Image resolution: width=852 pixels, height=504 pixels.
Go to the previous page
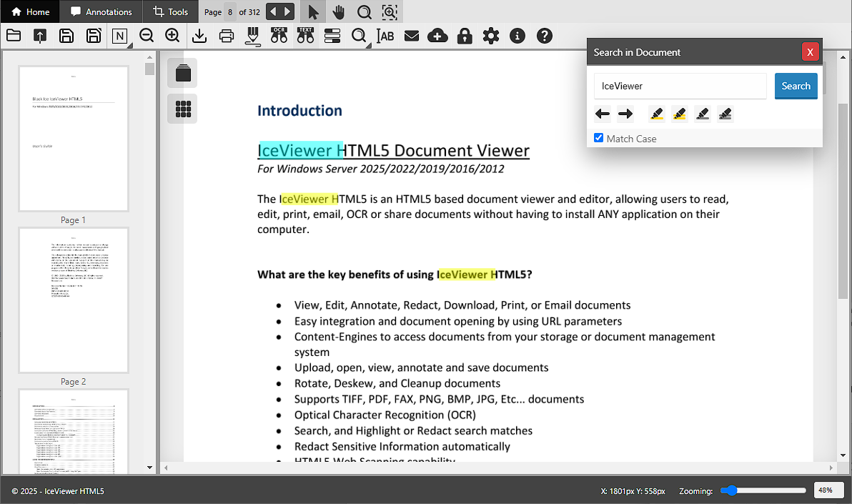click(x=273, y=11)
